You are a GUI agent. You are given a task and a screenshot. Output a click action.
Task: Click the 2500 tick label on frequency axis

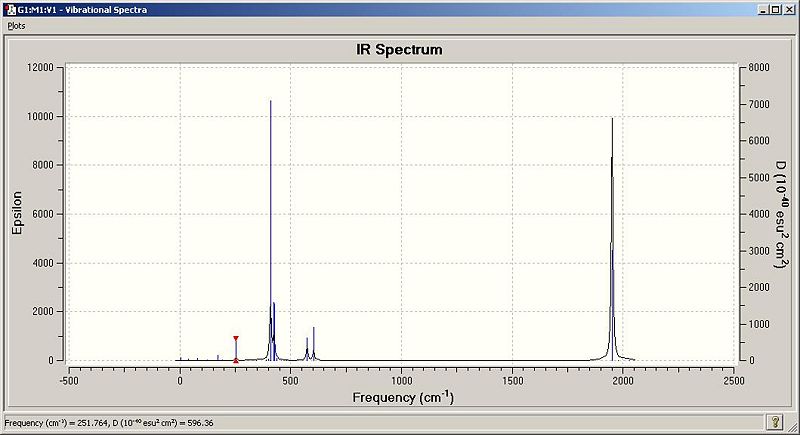pyautogui.click(x=734, y=381)
